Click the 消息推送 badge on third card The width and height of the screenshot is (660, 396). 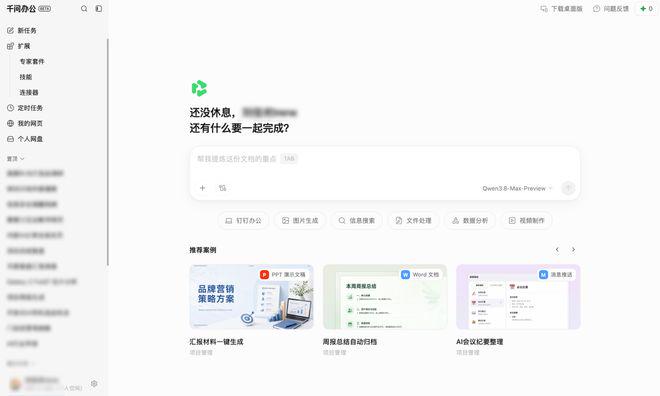(x=556, y=274)
